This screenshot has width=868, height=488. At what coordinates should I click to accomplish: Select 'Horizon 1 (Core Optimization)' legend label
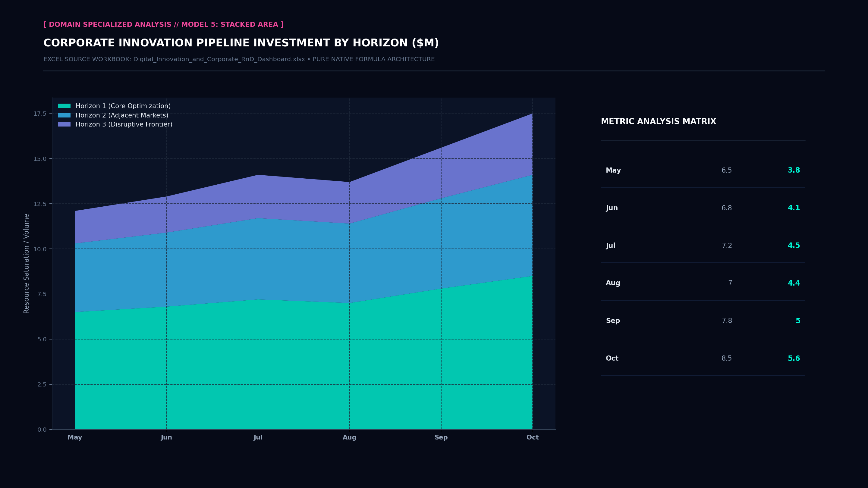(123, 106)
